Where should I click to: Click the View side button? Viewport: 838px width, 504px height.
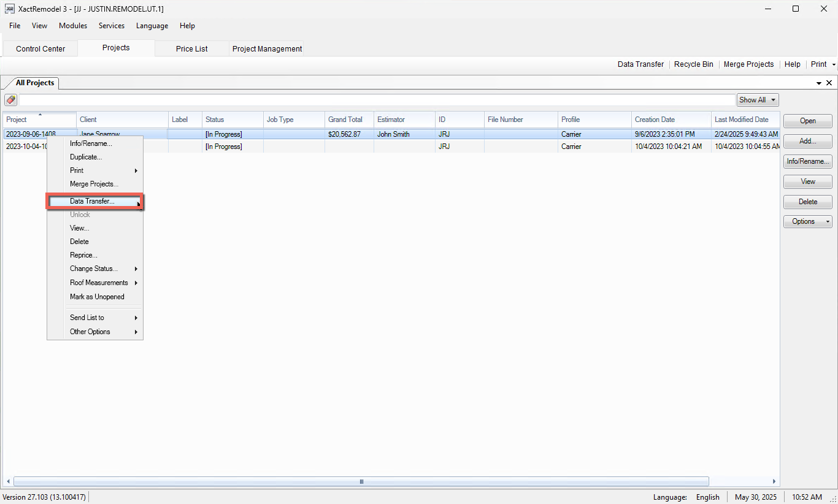(808, 181)
